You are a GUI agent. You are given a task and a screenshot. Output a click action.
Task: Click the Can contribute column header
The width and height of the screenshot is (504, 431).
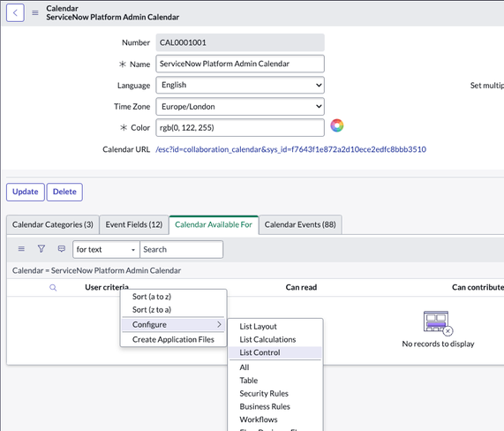478,287
